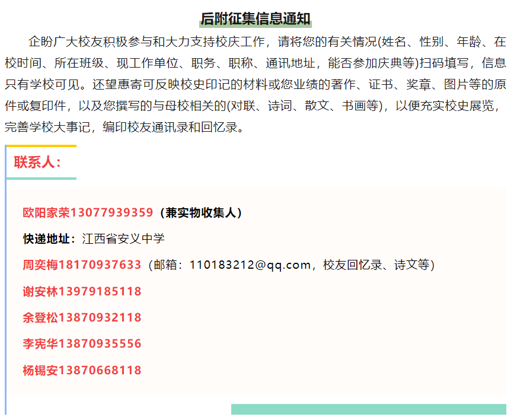Select contact 李宪华13870935556
Viewport: 520px width, 420px height.
tap(82, 343)
